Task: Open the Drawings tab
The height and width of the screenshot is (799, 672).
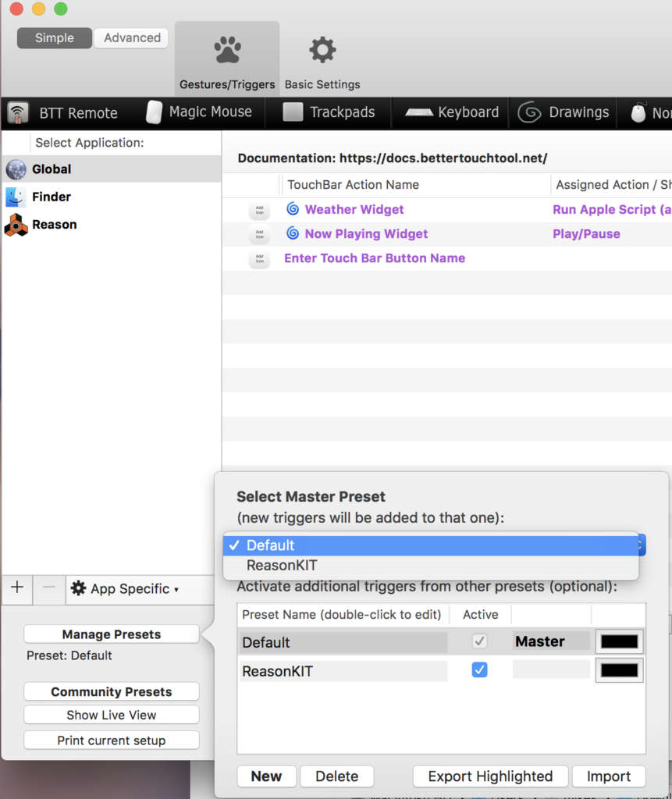Action: [x=564, y=112]
